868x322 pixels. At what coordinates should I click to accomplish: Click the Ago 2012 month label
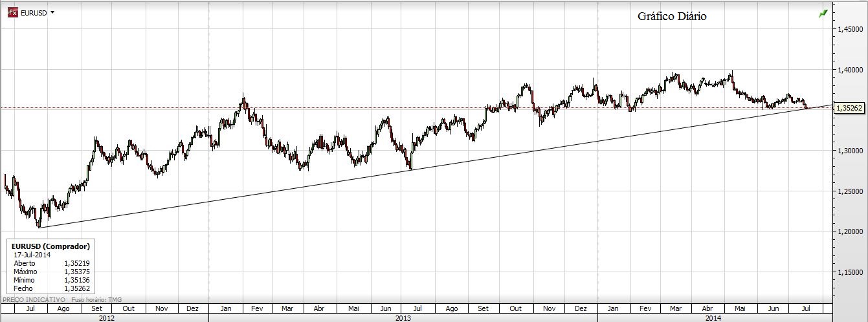[63, 308]
